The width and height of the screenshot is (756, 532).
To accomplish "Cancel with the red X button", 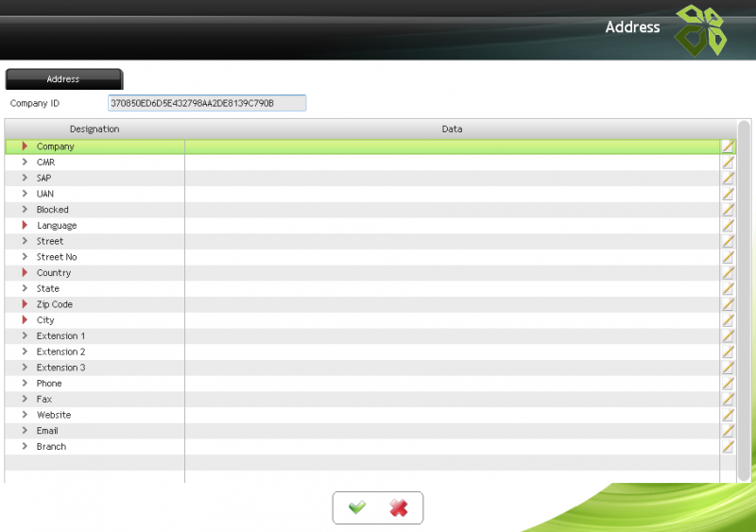I will pos(399,507).
